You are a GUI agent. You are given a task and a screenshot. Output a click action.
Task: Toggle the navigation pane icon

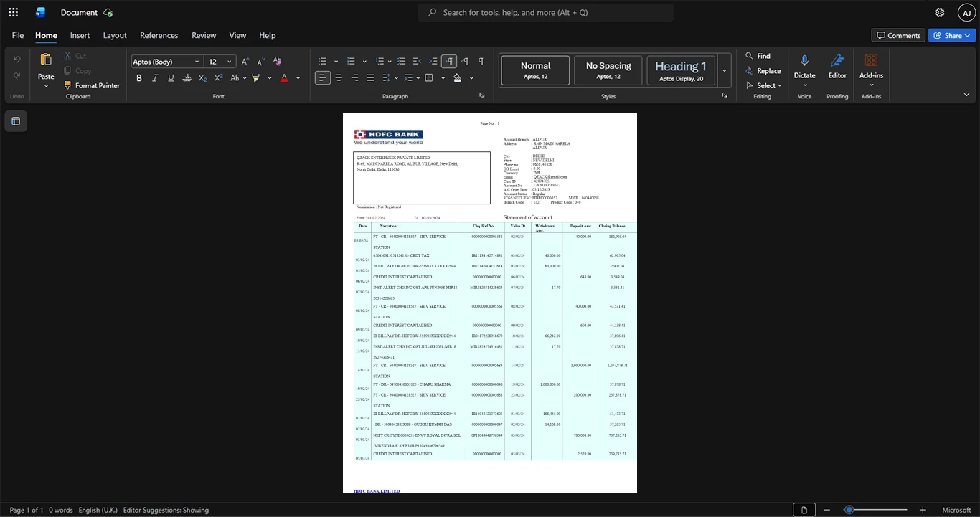tap(17, 121)
